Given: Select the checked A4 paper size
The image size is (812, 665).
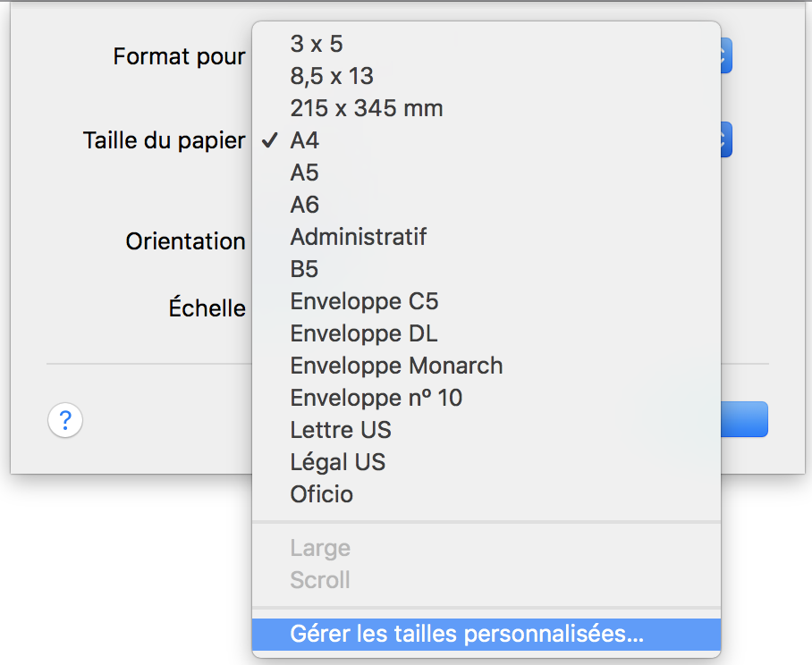Looking at the screenshot, I should pyautogui.click(x=305, y=140).
